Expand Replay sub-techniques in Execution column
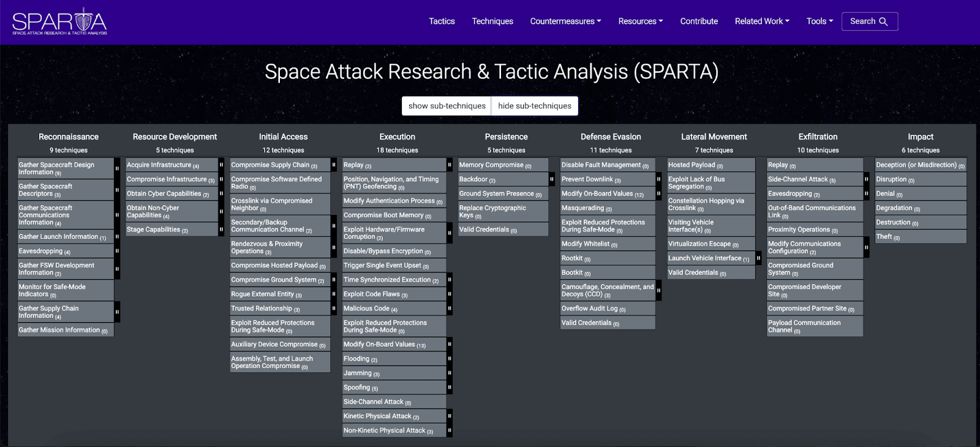The height and width of the screenshot is (447, 980). (450, 165)
